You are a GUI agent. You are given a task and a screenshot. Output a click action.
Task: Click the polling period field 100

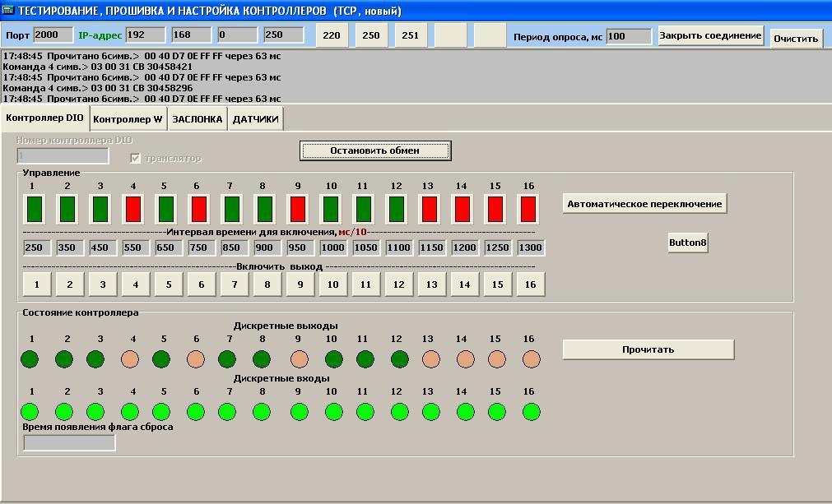coord(629,36)
